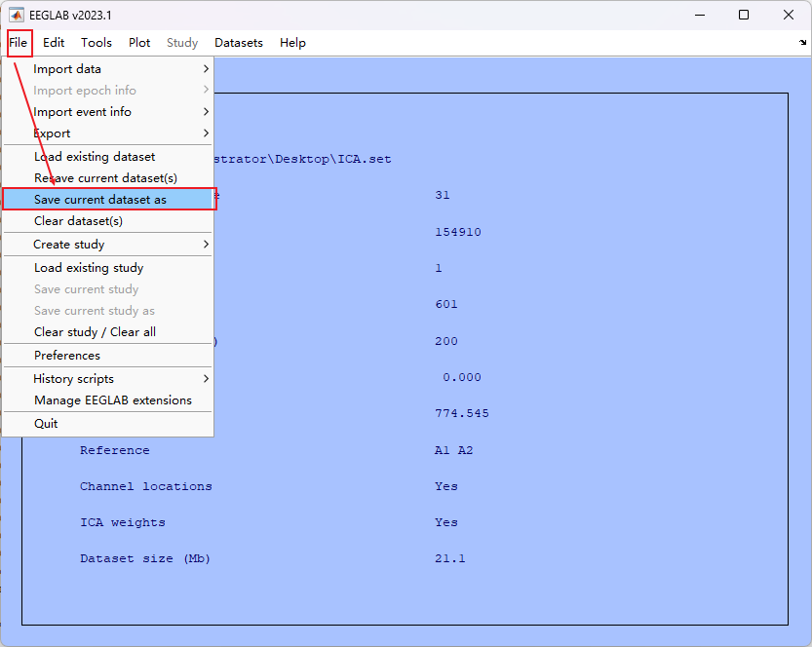Click the MATLAB icon in title bar

point(17,15)
